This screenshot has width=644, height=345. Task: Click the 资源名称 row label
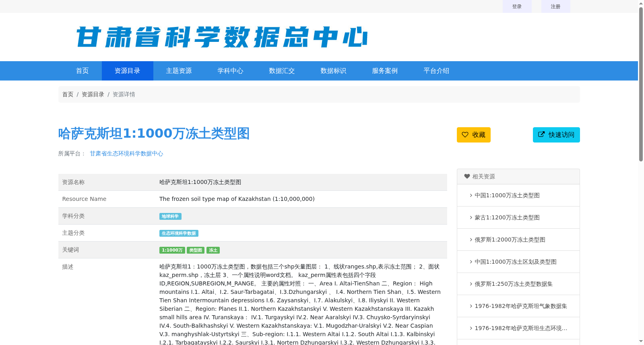pos(73,182)
